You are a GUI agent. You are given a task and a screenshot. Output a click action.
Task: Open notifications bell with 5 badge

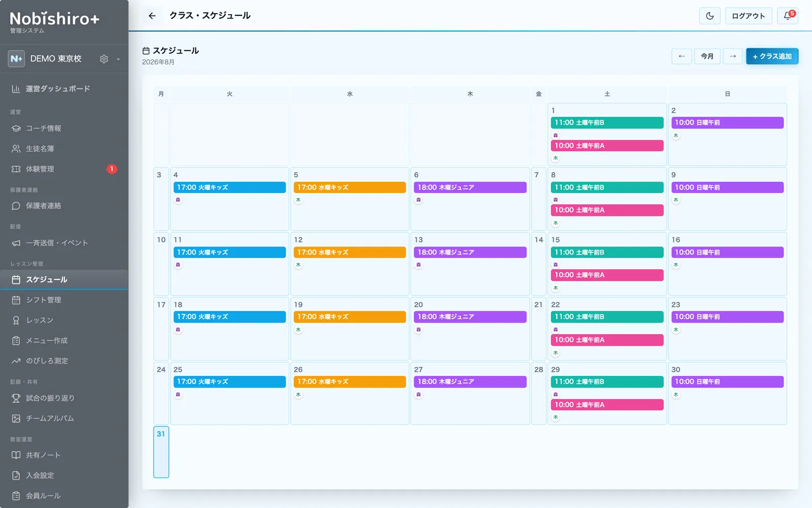click(788, 16)
